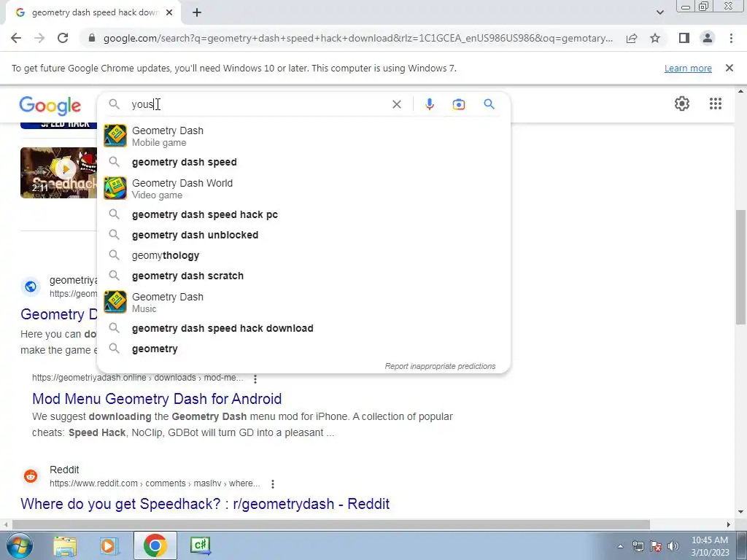
Task: Click vertical scrollbar thumb
Action: pyautogui.click(x=741, y=267)
